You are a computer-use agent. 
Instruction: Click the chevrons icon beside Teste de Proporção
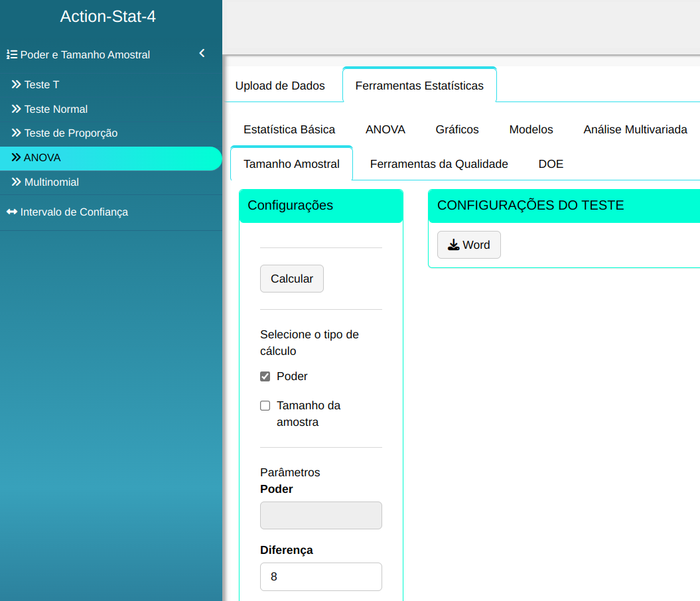(x=17, y=133)
